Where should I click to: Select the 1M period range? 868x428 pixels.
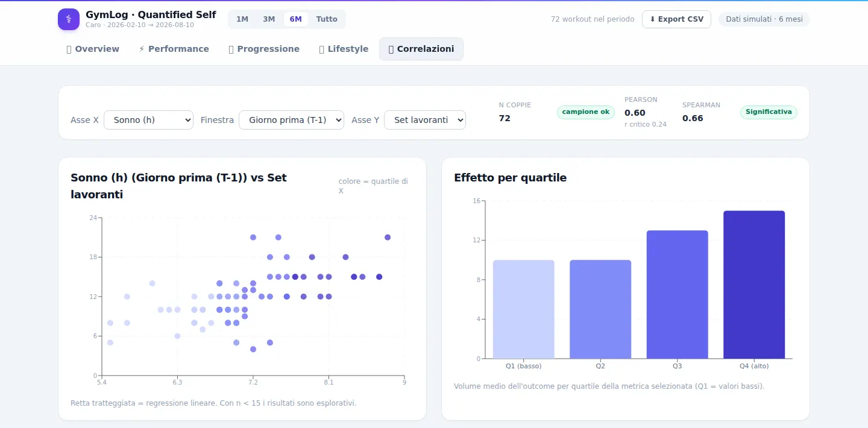pyautogui.click(x=242, y=19)
